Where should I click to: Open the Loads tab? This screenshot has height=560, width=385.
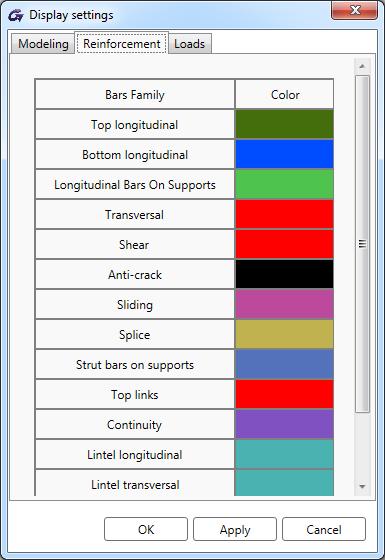[190, 44]
